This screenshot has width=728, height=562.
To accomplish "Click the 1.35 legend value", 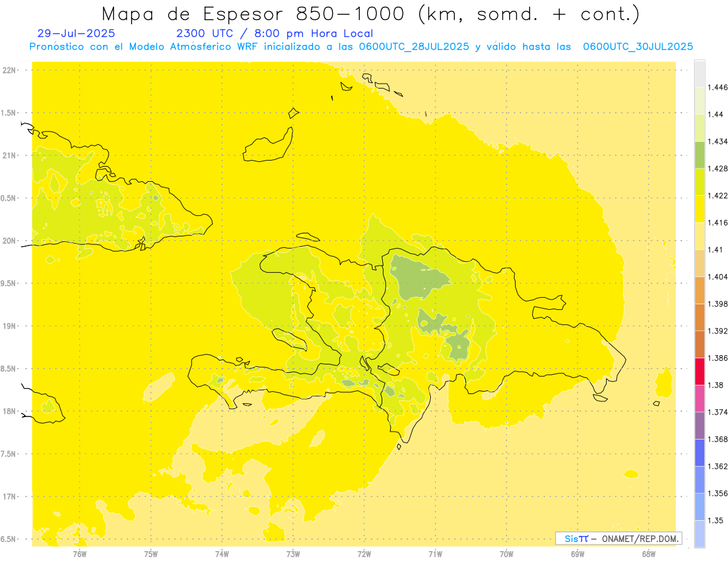I will click(x=716, y=520).
